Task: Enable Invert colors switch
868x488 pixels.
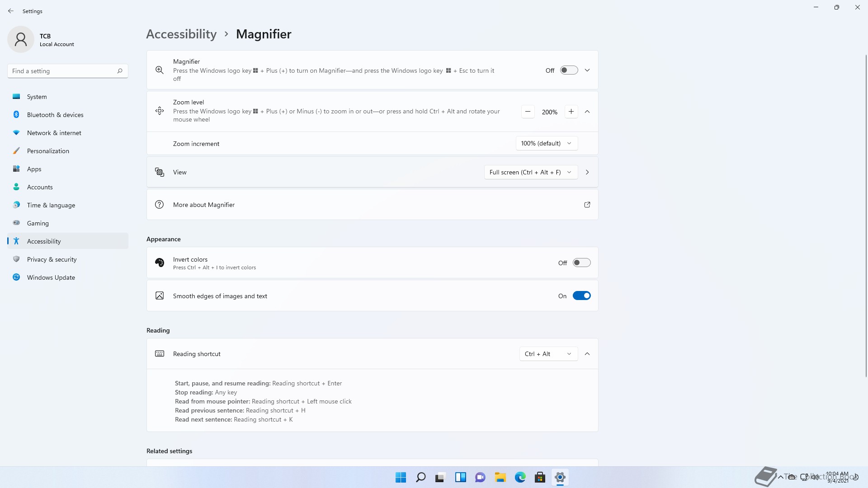Action: (581, 263)
